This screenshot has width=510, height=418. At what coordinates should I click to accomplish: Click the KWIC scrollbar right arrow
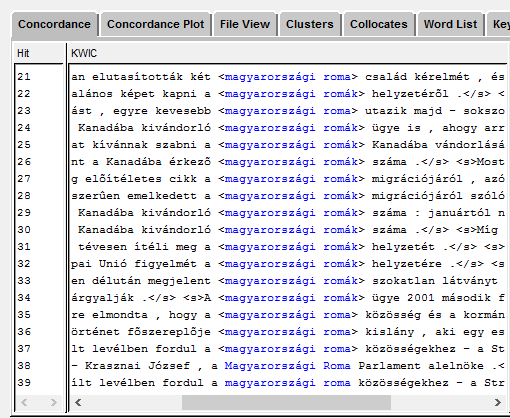pyautogui.click(x=498, y=402)
